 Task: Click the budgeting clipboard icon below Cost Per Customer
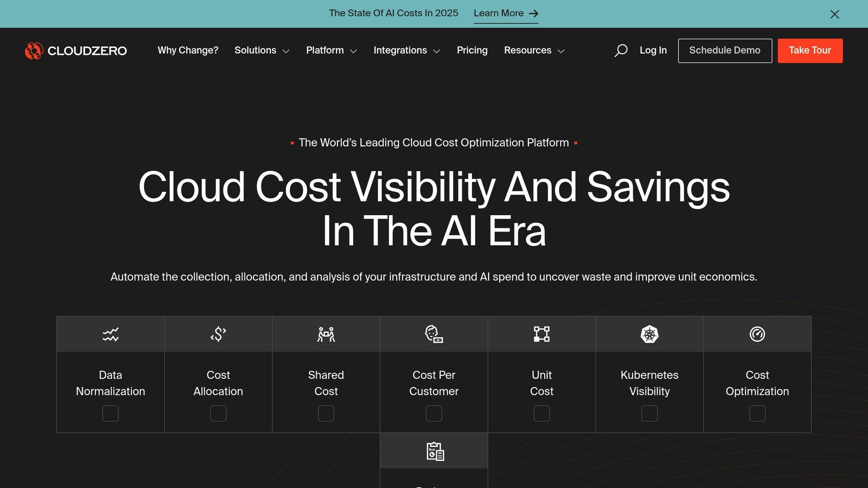435,451
